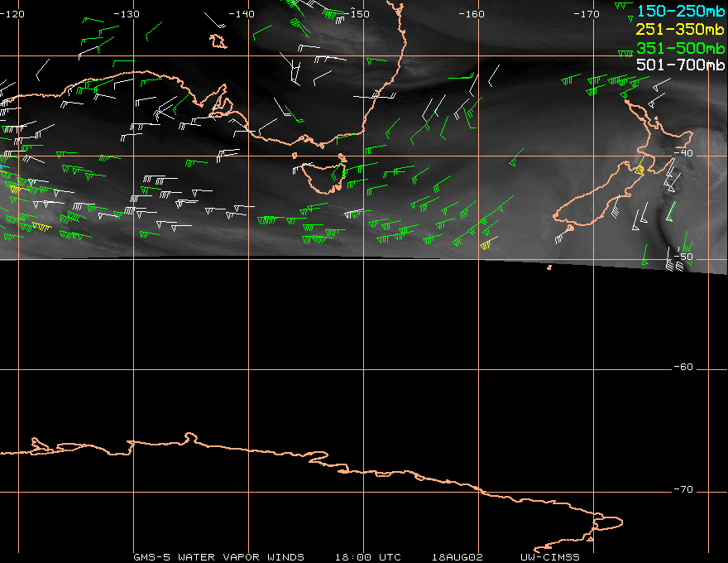Click the -150 longitude label
The height and width of the screenshot is (563, 728).
357,14
